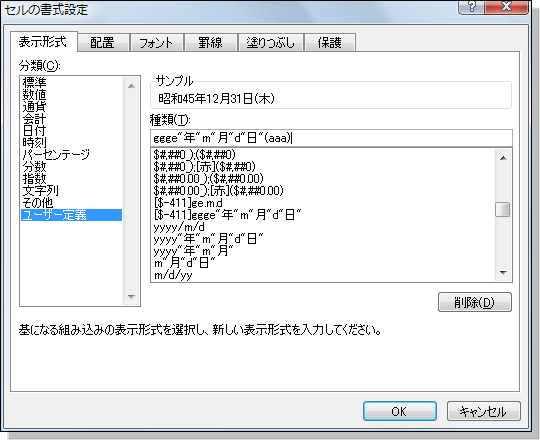Open the 塗りつぶし tab
The image size is (540, 440).
coord(271,43)
